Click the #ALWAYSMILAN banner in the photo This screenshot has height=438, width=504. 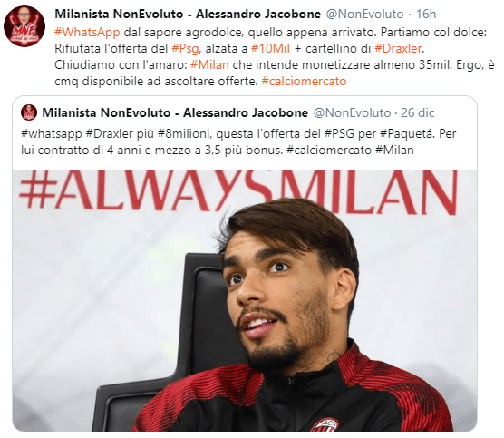237,191
